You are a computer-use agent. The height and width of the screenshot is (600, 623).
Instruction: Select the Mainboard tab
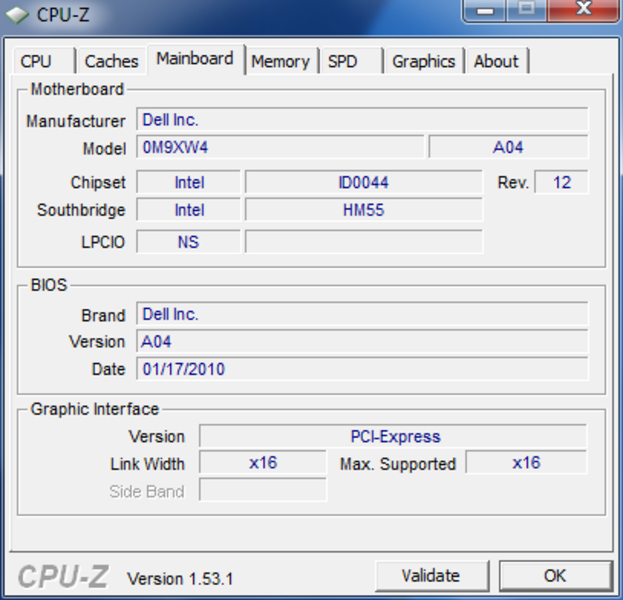click(x=195, y=59)
